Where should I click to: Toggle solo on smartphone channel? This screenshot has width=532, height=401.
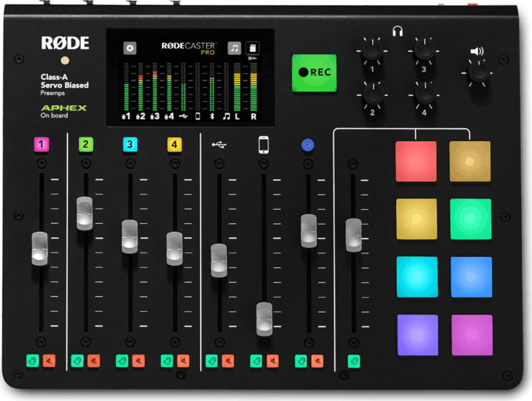pyautogui.click(x=256, y=361)
